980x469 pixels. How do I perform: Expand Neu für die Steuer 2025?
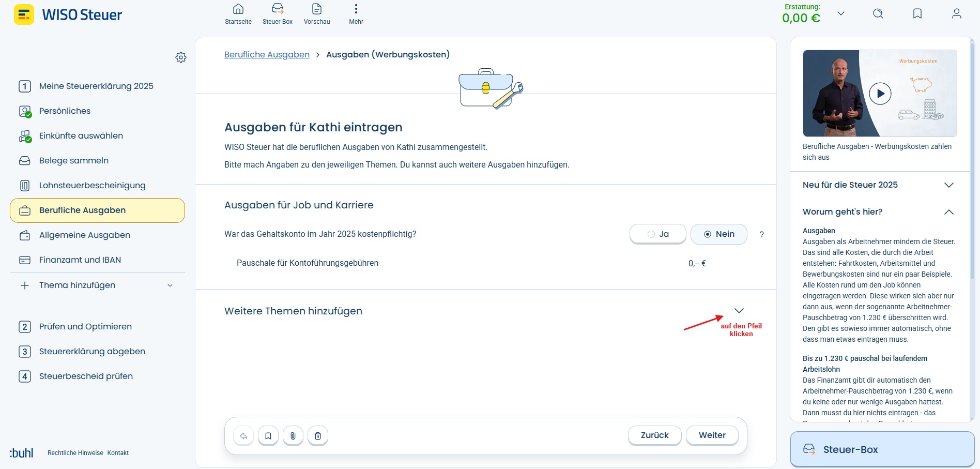949,185
